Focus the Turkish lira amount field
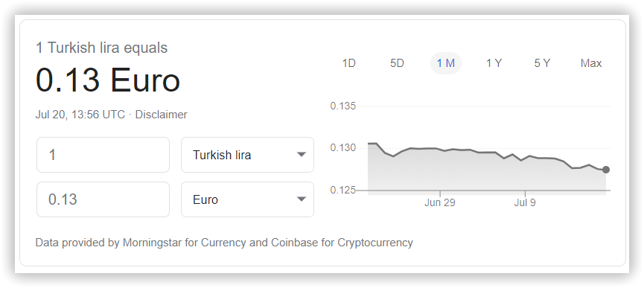The height and width of the screenshot is (288, 644). [103, 155]
